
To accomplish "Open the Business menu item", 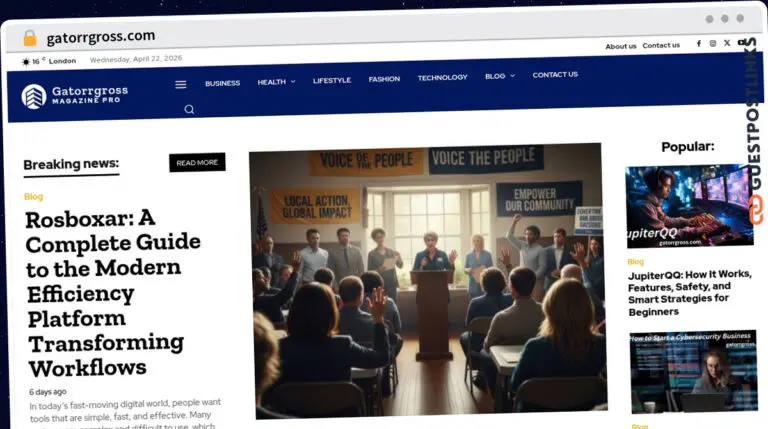I will [222, 83].
